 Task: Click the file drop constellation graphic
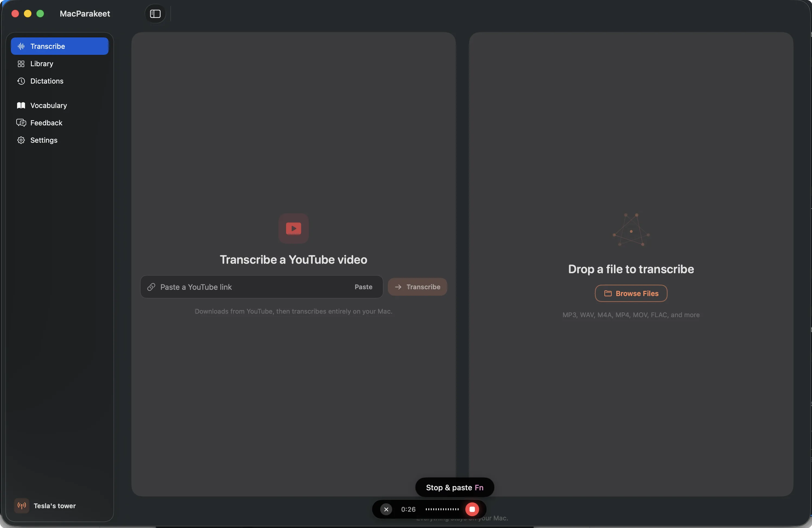[631, 230]
